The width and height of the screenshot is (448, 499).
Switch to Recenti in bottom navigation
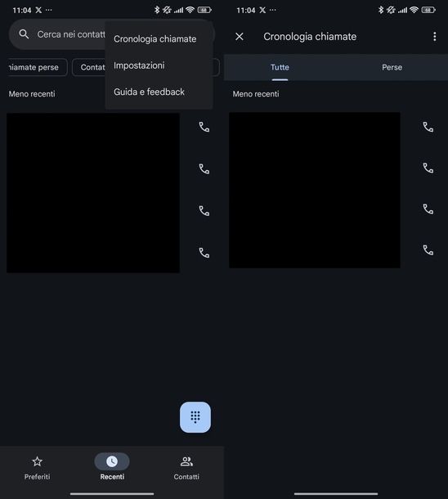point(112,468)
